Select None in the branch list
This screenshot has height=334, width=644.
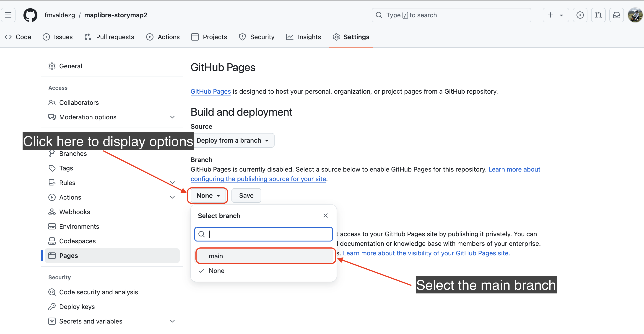tap(216, 270)
